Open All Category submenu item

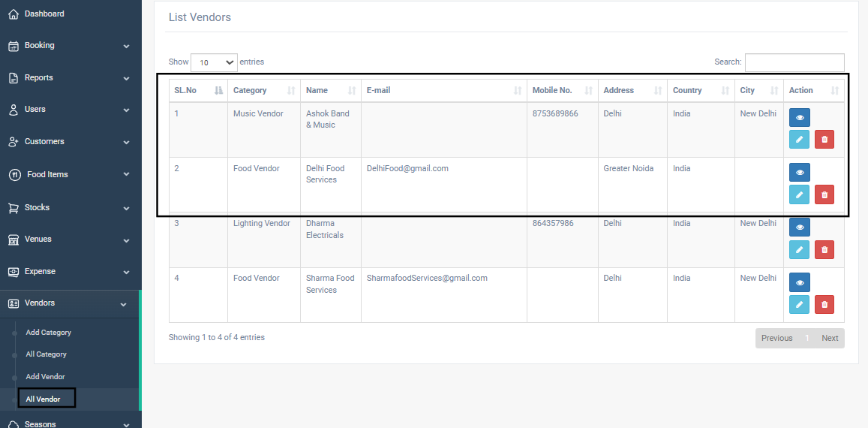[46, 354]
